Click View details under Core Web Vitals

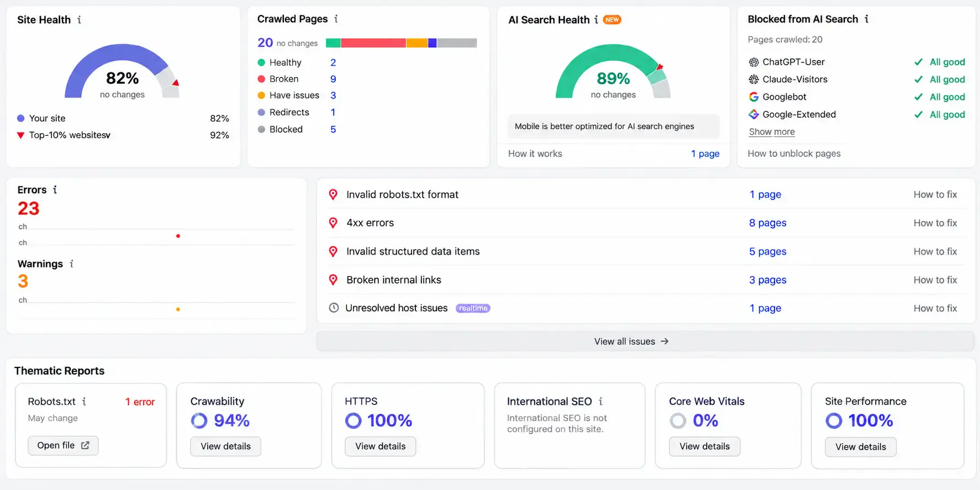pos(704,446)
